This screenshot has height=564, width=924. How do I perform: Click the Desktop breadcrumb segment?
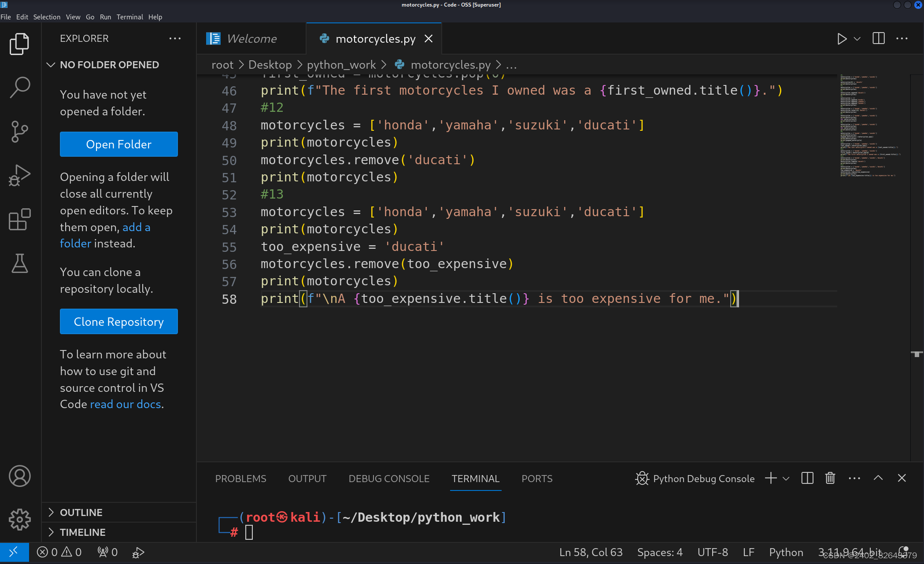tap(270, 65)
